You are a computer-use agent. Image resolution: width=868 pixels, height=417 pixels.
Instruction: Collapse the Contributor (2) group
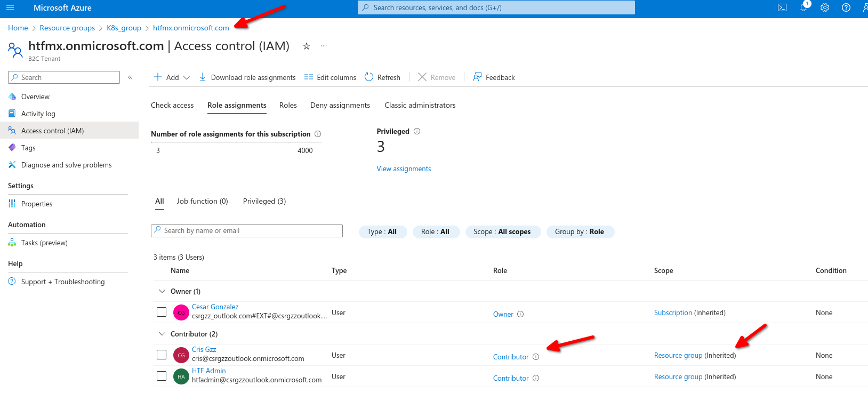162,334
